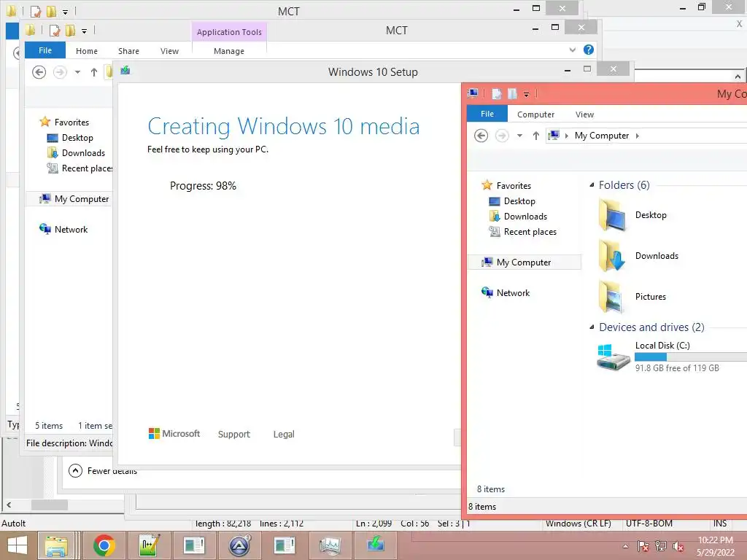
Task: Click Windows (CR LF) status bar entry
Action: (x=578, y=524)
